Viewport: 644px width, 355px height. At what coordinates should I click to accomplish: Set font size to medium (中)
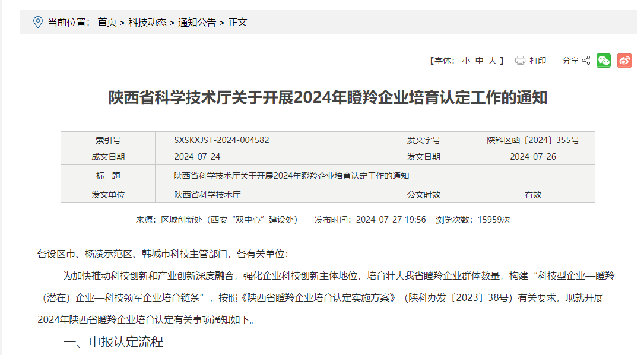[x=480, y=61]
